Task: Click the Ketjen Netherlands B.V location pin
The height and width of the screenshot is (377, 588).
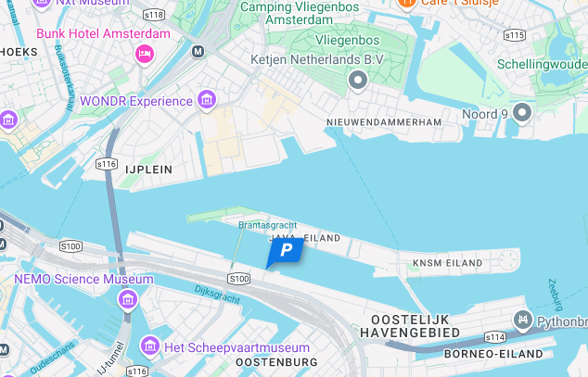Action: pyautogui.click(x=358, y=81)
